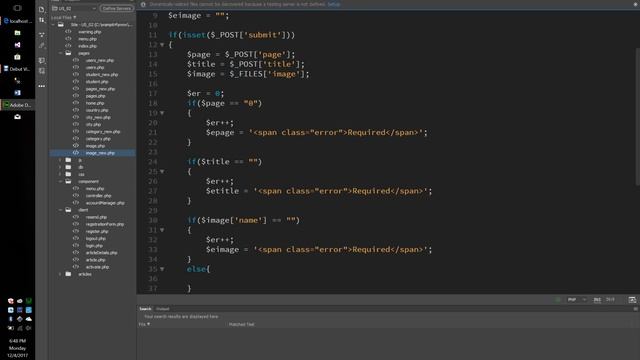Open users_new.php file
Viewport: 640px width, 360px height.
100,60
